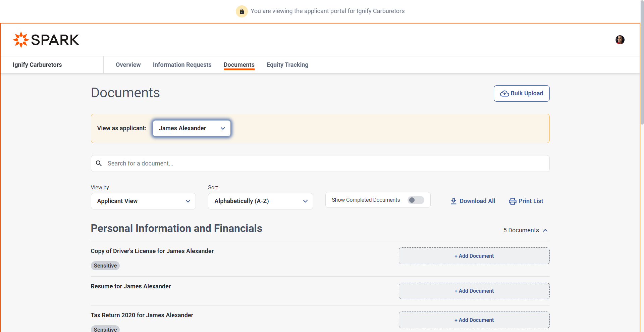This screenshot has width=644, height=332.
Task: Click the document search field
Action: (x=322, y=163)
